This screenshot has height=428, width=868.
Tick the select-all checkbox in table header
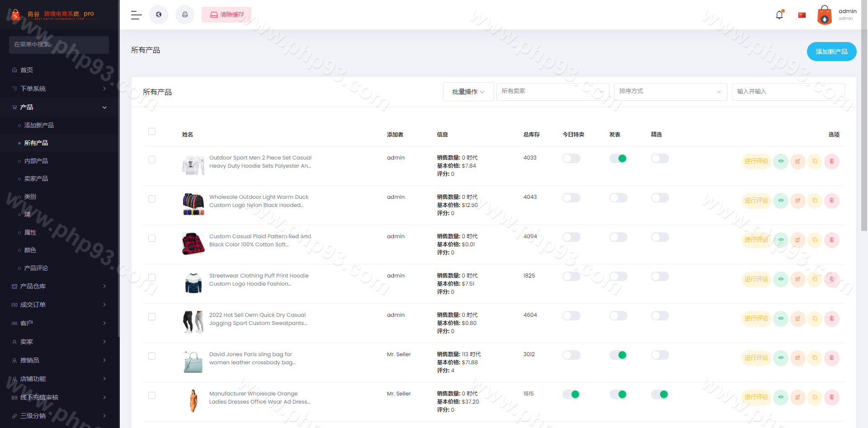152,132
